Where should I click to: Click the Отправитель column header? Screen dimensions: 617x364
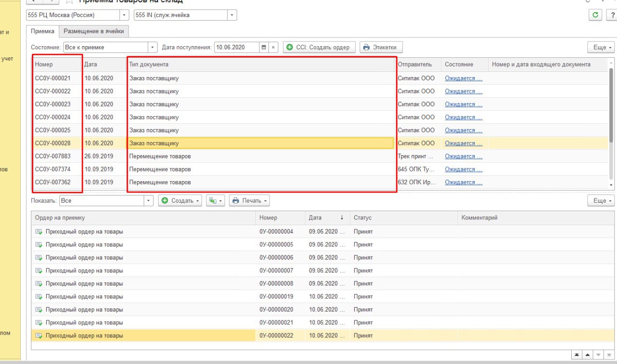(x=418, y=64)
